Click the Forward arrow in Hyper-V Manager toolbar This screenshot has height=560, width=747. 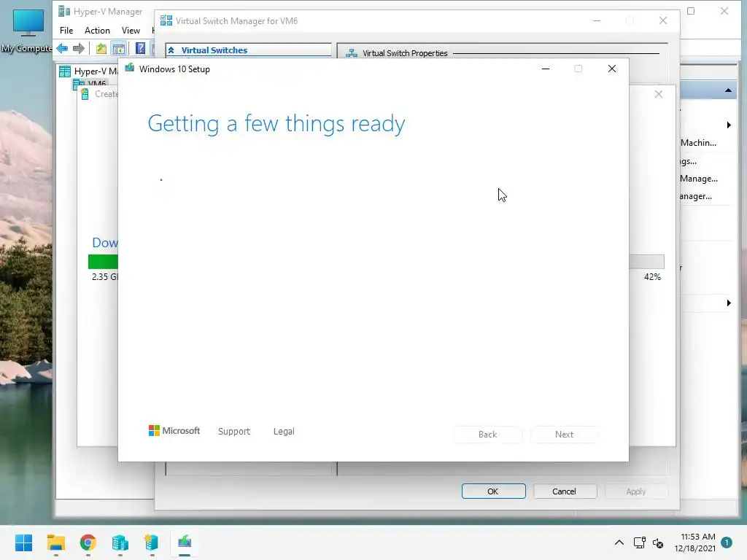(79, 48)
